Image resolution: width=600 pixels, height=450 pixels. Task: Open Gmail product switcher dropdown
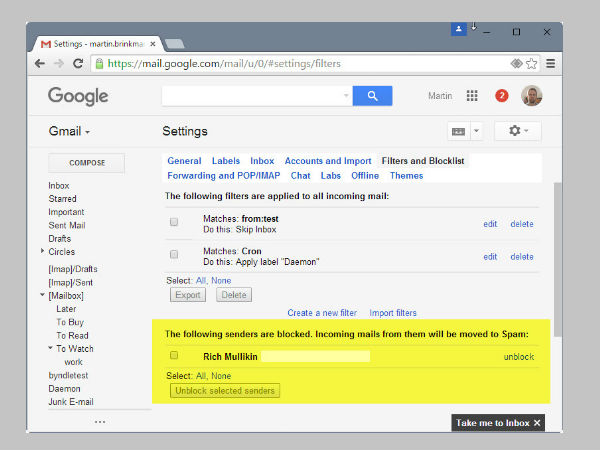point(69,131)
